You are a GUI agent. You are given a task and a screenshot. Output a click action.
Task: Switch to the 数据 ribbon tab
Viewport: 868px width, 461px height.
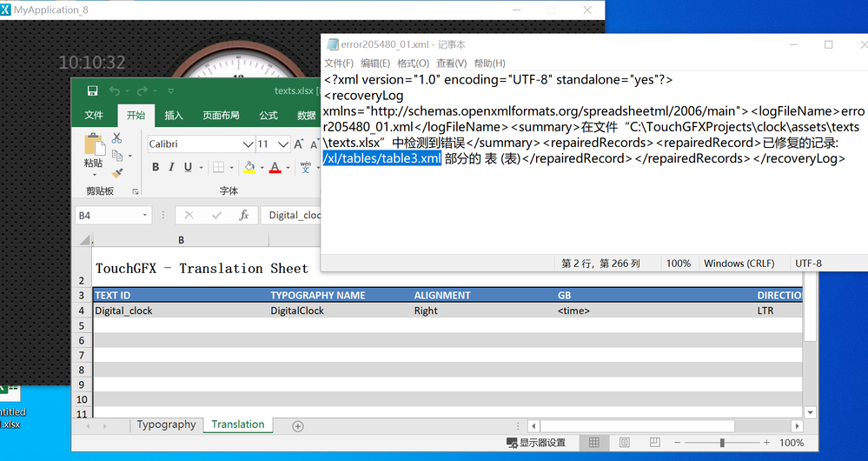(x=306, y=115)
